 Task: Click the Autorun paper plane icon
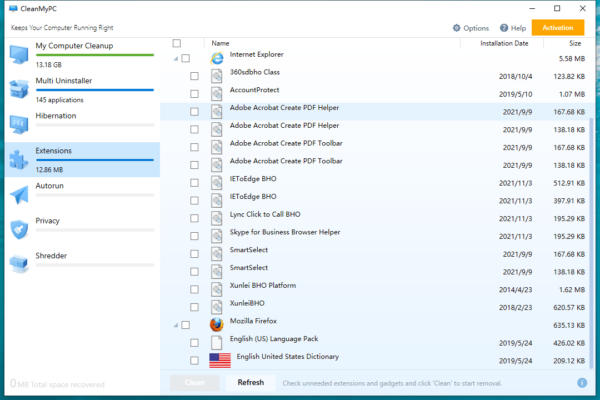tap(19, 194)
